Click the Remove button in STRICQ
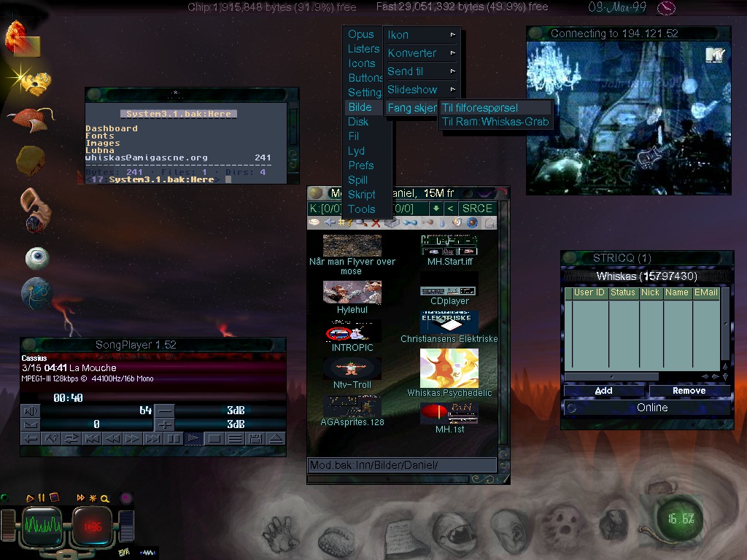Screen dimensions: 747x560 click(689, 391)
